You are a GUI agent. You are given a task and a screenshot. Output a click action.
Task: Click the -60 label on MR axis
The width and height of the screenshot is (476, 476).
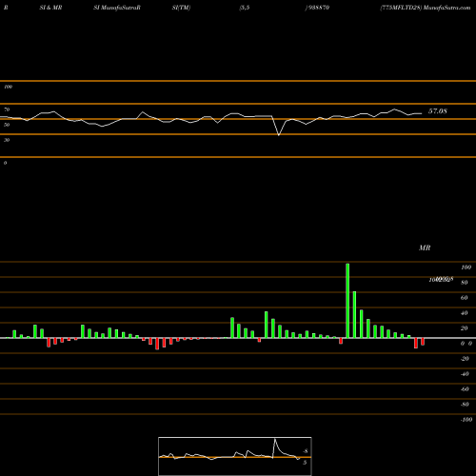tap(465, 389)
